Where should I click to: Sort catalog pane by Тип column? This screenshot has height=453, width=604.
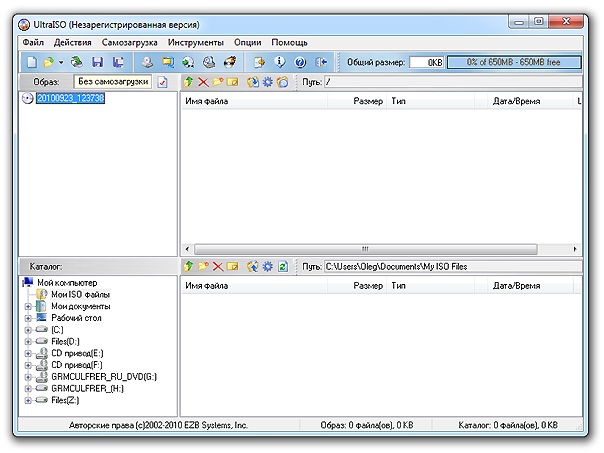coord(431,286)
